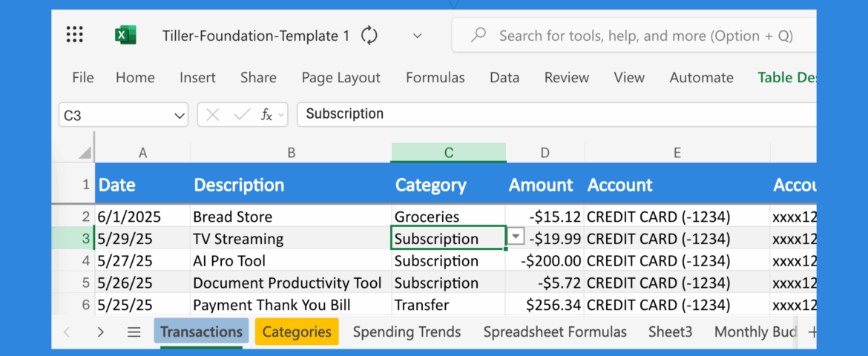This screenshot has width=868, height=356.
Task: Click the next sheet arrow
Action: [x=100, y=332]
